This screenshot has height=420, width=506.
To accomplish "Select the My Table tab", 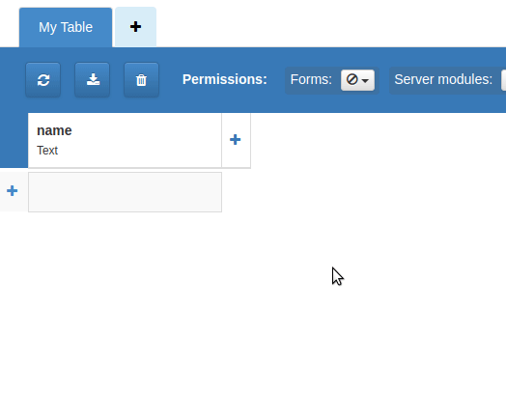I will coord(66,27).
